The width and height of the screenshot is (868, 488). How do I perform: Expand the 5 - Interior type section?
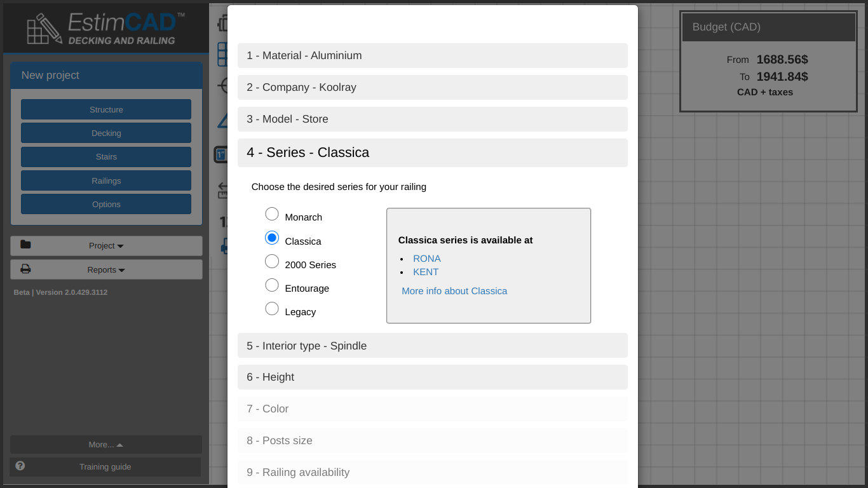pos(432,346)
